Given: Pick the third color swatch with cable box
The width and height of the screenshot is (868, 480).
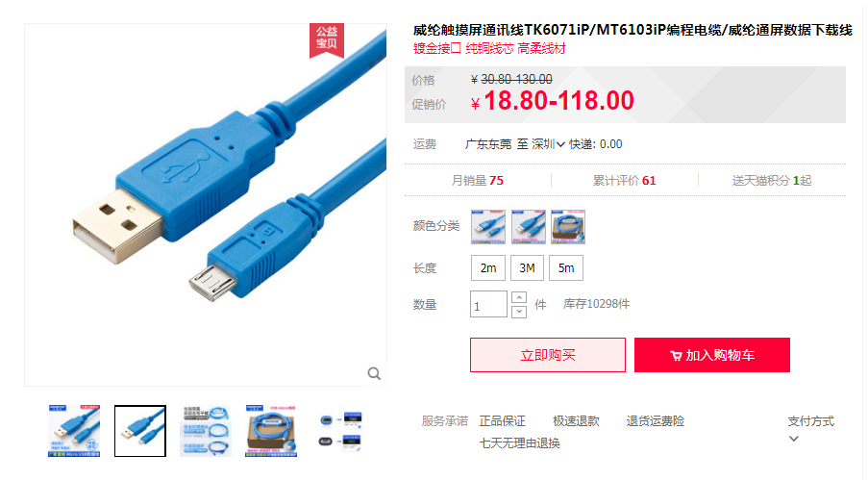Looking at the screenshot, I should 568,227.
